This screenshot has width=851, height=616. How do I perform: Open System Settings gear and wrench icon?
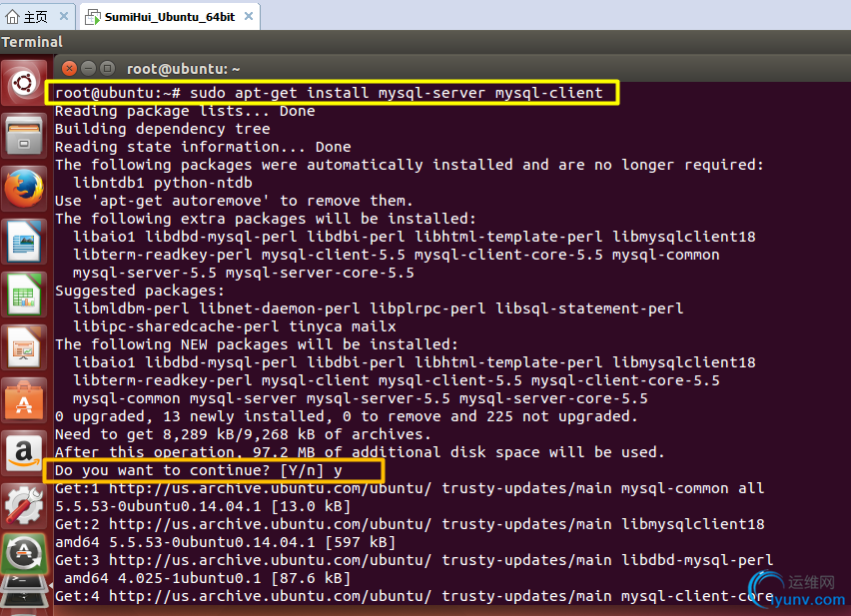24,506
